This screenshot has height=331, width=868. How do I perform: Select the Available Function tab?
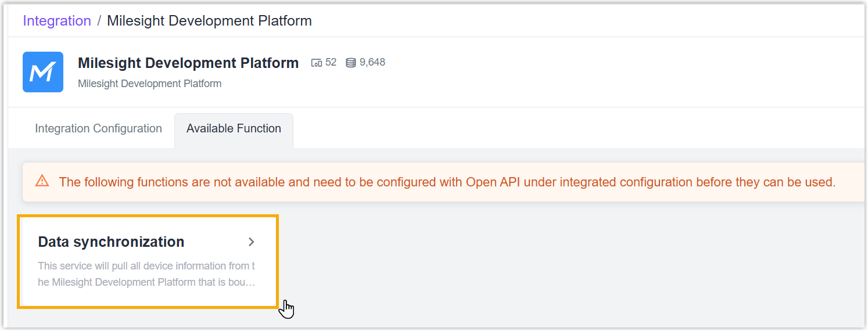(234, 128)
